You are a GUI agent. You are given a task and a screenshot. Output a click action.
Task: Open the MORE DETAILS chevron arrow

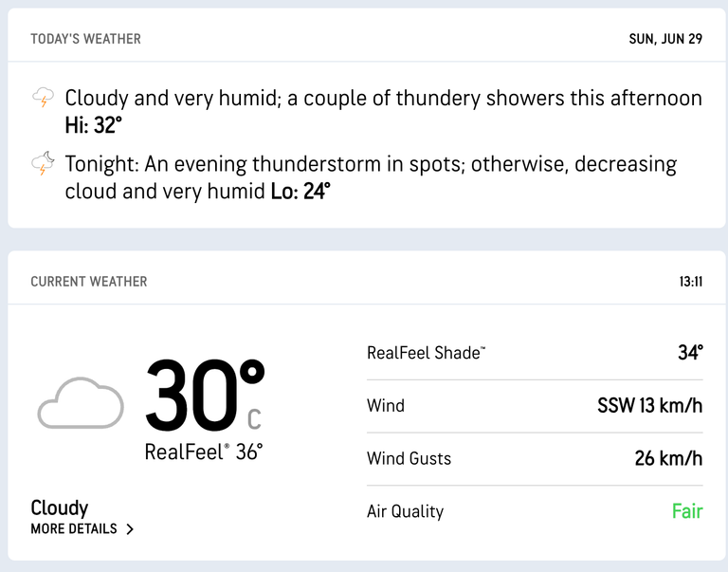130,529
